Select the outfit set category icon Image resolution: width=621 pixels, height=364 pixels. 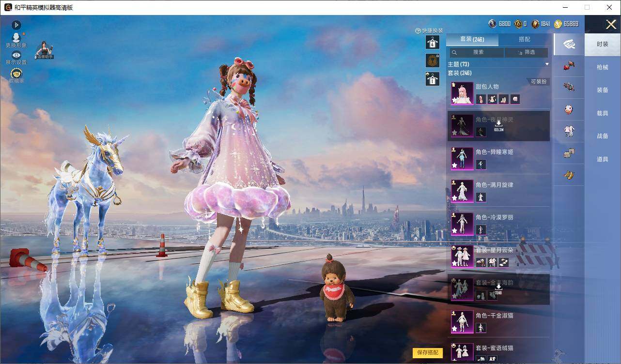pyautogui.click(x=569, y=131)
